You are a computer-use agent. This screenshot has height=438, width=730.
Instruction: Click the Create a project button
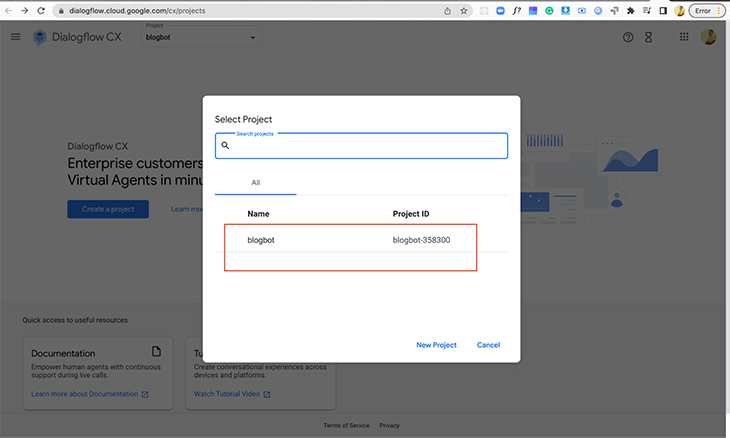[x=108, y=209]
